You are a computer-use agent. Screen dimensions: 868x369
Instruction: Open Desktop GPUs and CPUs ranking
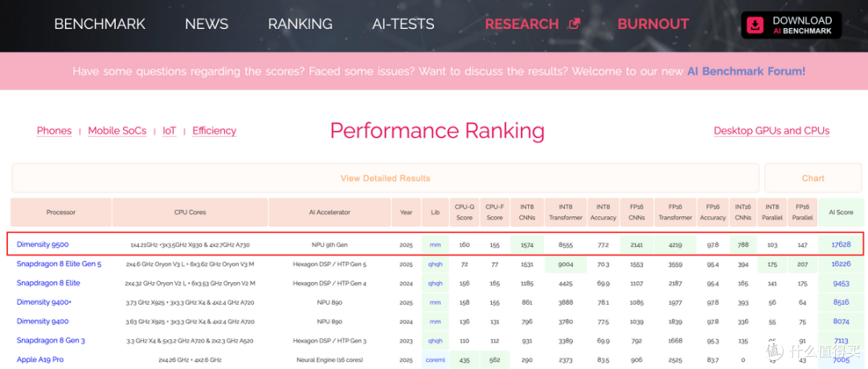(x=772, y=131)
